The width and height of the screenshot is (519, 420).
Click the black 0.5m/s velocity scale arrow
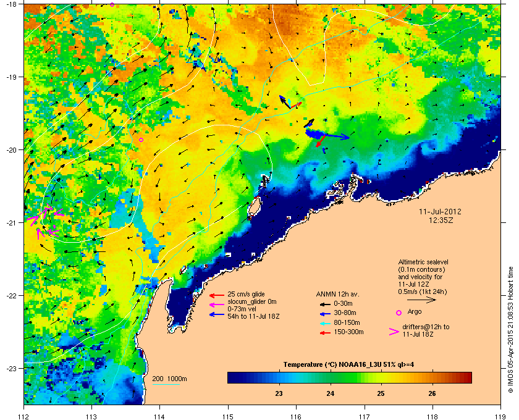tap(421, 300)
